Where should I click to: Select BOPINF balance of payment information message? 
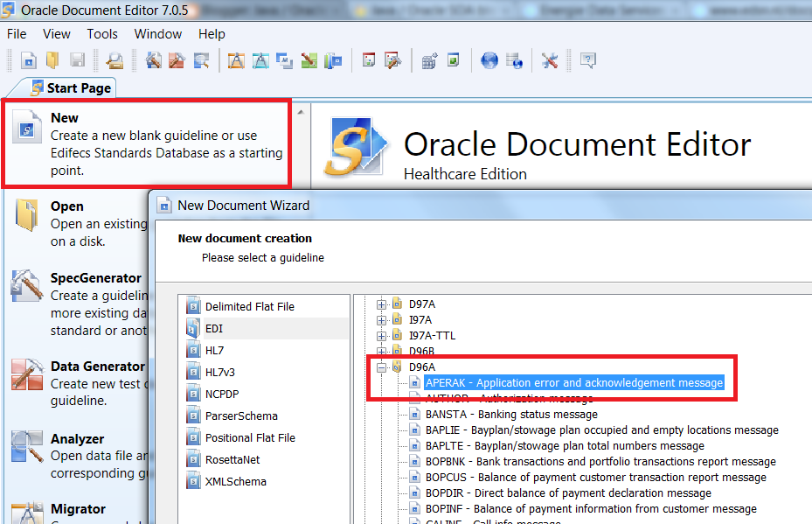592,508
